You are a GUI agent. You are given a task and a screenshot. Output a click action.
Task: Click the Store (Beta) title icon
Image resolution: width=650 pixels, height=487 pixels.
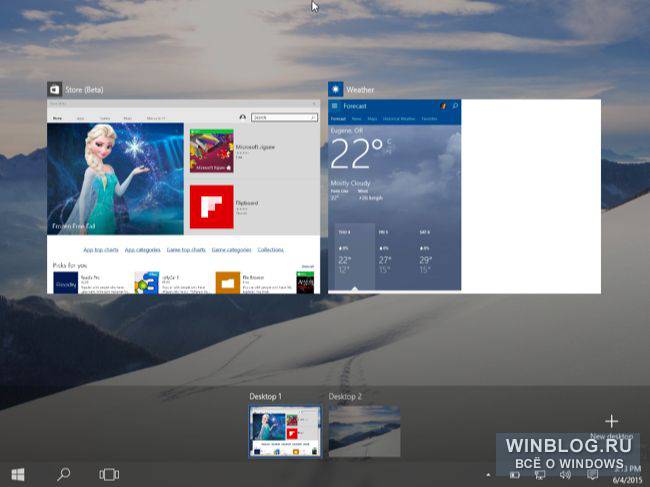tap(54, 90)
